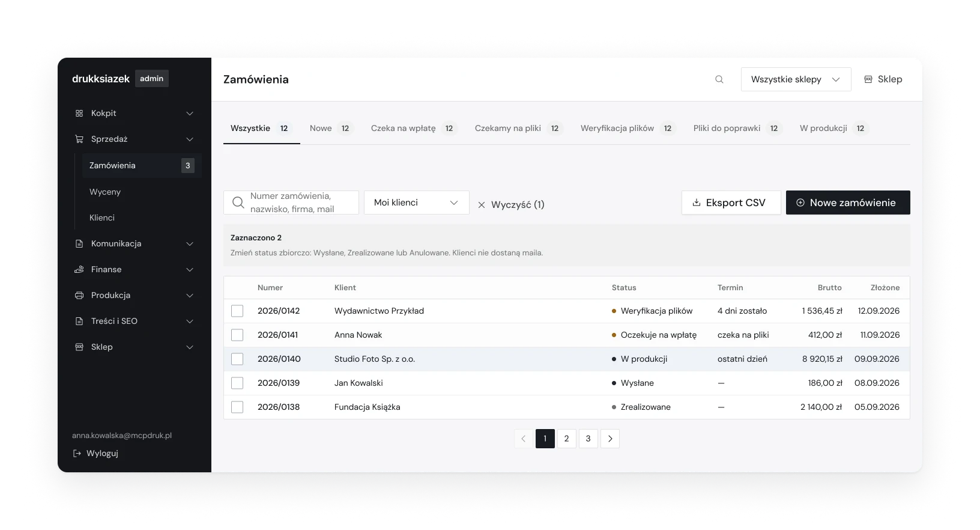Click the email anna.kowalska@mcpdruk.pl

[122, 436]
